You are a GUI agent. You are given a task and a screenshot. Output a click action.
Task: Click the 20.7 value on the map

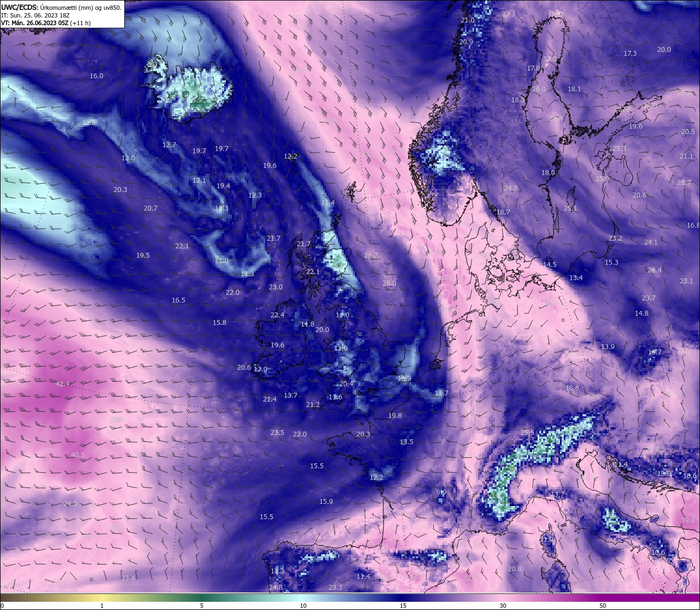coord(150,208)
